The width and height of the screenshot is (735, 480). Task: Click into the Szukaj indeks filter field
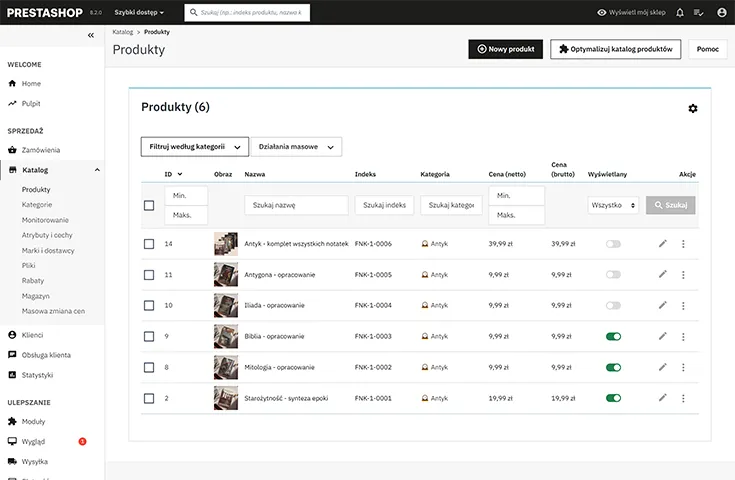coord(384,205)
